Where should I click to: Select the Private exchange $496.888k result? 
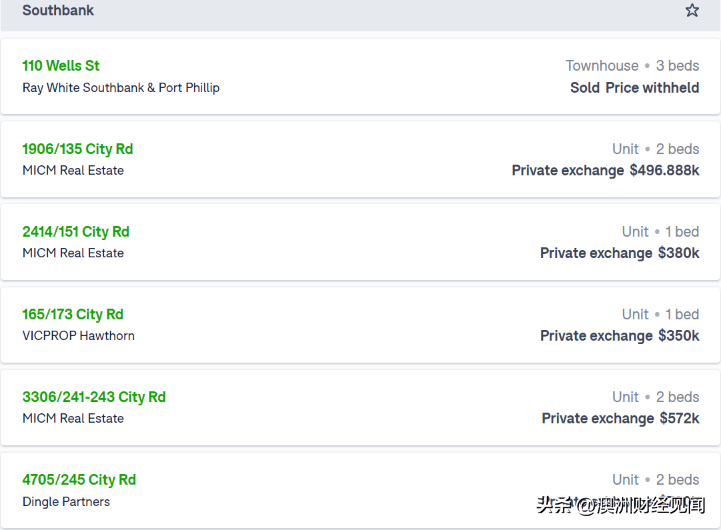pos(606,171)
